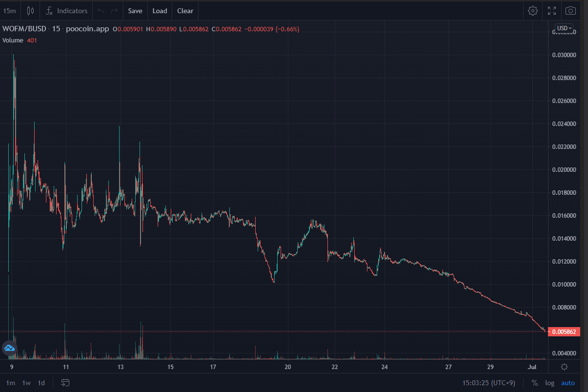Click the WOFM/BUSD symbol title
The height and width of the screenshot is (392, 588).
point(24,29)
